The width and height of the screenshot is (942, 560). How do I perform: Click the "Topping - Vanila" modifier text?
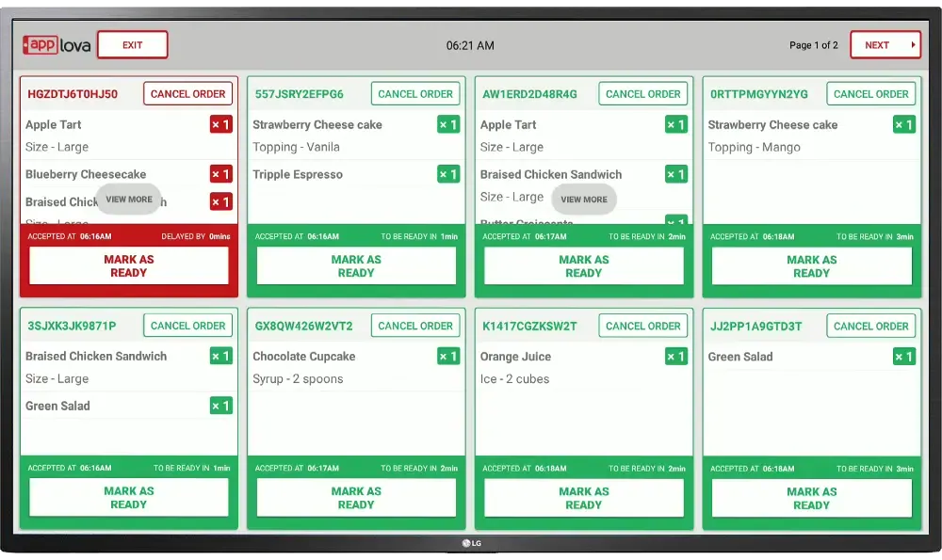296,147
